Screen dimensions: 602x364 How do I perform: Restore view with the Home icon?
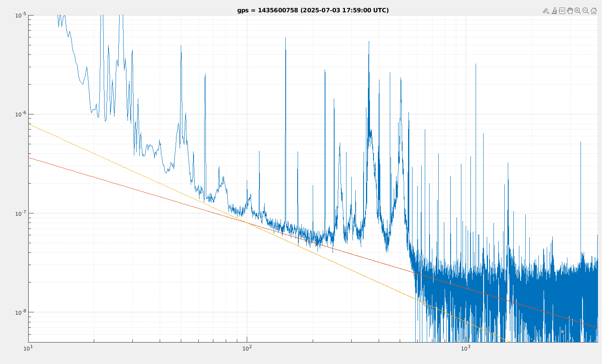(594, 11)
